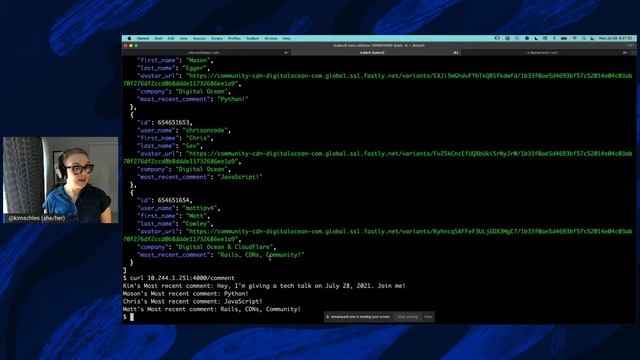Open the iTerm2 application menu
This screenshot has height=360, width=640.
[143, 38]
